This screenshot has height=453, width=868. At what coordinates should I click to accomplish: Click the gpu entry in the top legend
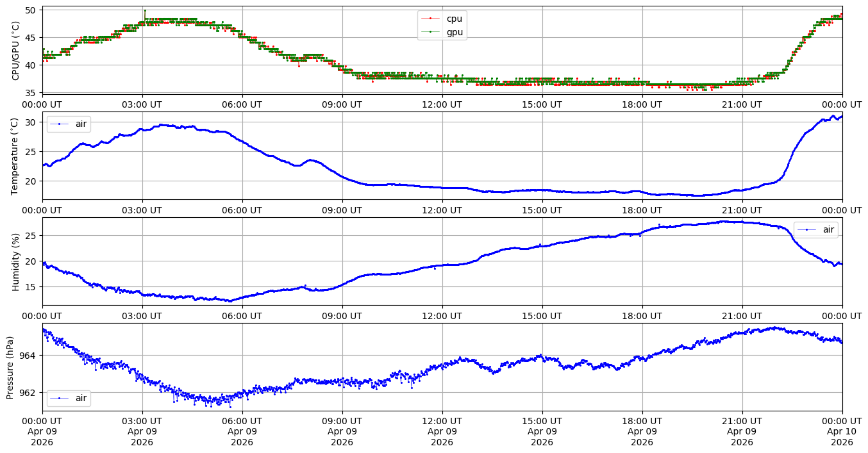click(x=454, y=32)
